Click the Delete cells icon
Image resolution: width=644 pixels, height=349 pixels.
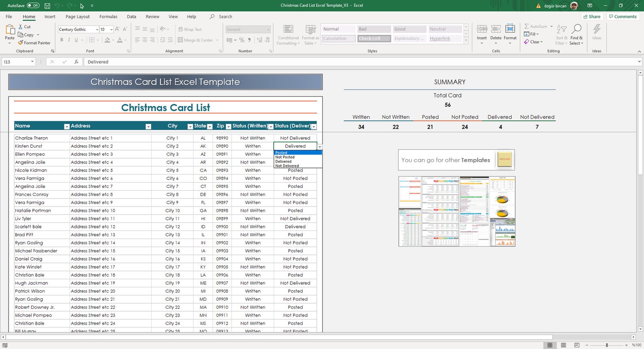point(496,29)
